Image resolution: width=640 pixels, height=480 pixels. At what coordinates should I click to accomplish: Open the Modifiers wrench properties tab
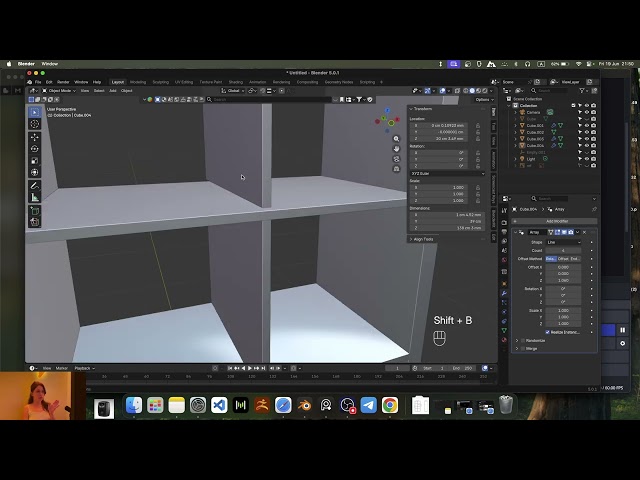click(504, 293)
